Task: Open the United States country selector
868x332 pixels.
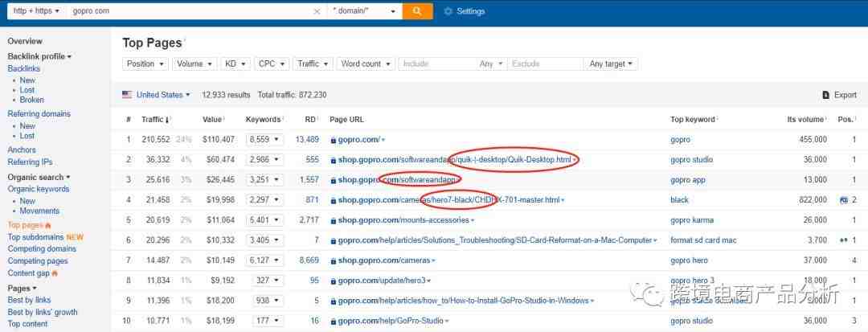Action: click(x=163, y=95)
